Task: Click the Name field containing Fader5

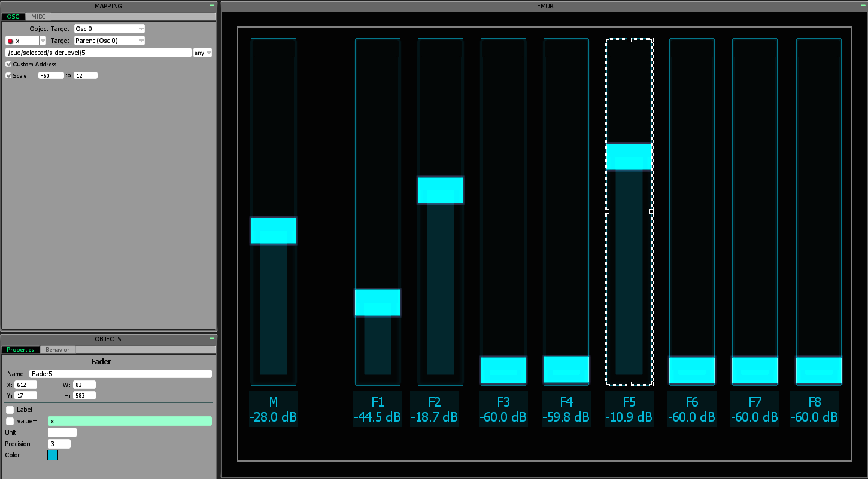Action: pyautogui.click(x=120, y=374)
